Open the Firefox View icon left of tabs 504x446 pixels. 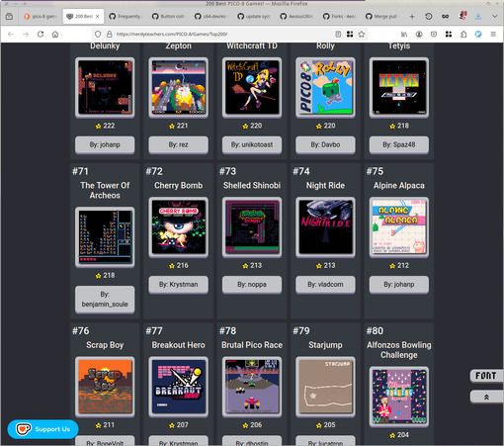9,16
